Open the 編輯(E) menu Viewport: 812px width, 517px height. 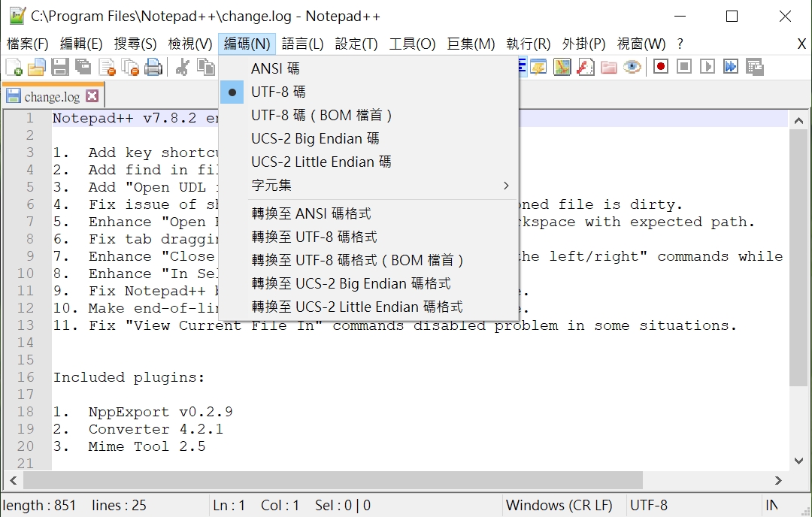tap(81, 44)
